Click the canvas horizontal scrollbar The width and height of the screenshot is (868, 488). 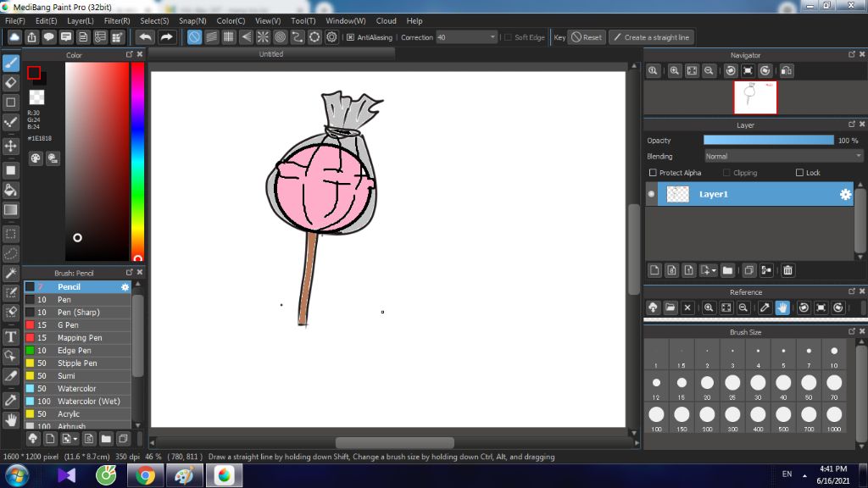tap(395, 442)
